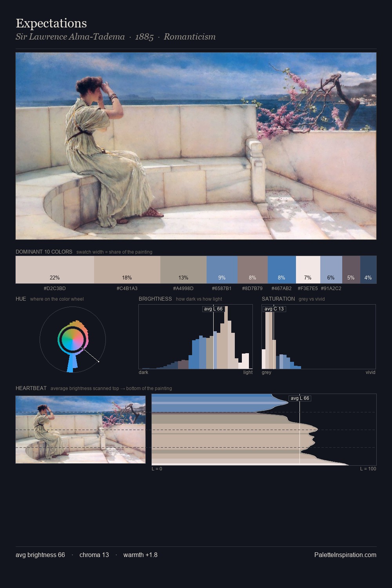Click the 22% swatch #D2C3BD
Screen dimensions: 392x588
click(x=55, y=270)
